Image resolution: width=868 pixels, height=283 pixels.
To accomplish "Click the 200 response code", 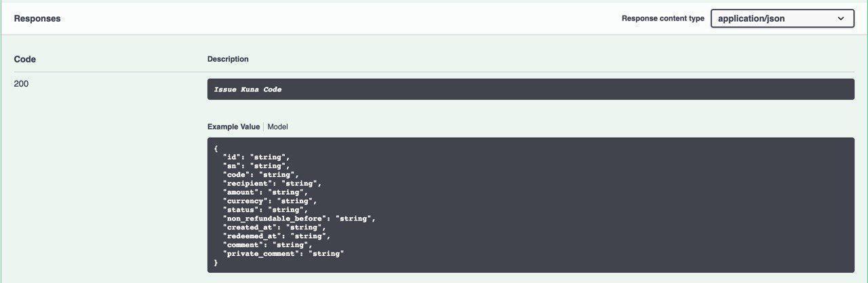I will click(21, 84).
